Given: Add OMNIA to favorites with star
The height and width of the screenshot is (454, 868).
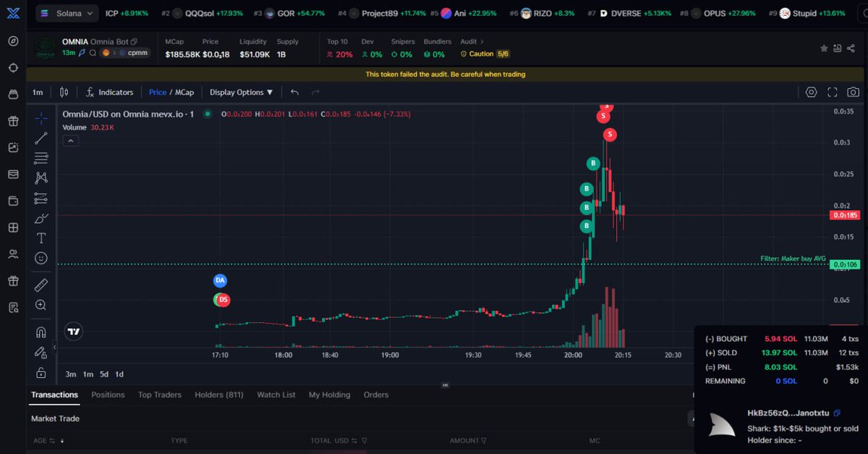Looking at the screenshot, I should (x=824, y=49).
